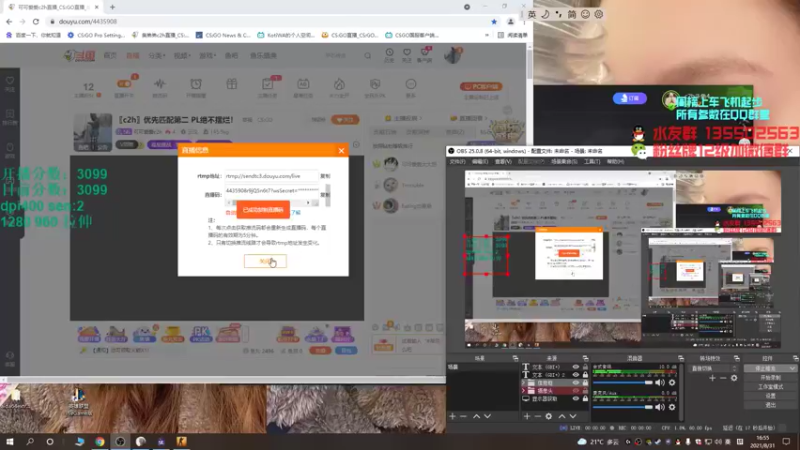Viewport: 800px width, 450px height.
Task: Move scene down with arrow in scenes panel
Action: (487, 416)
